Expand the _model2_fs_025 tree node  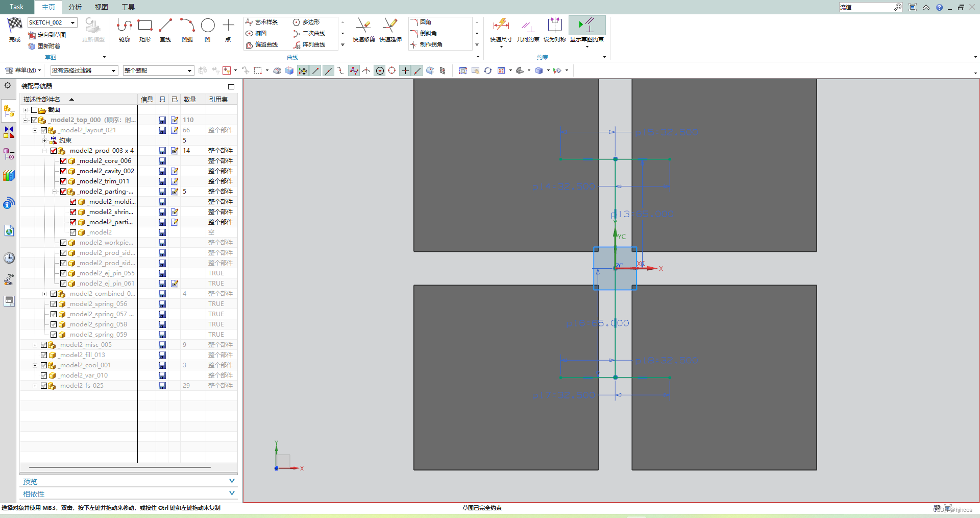point(35,386)
